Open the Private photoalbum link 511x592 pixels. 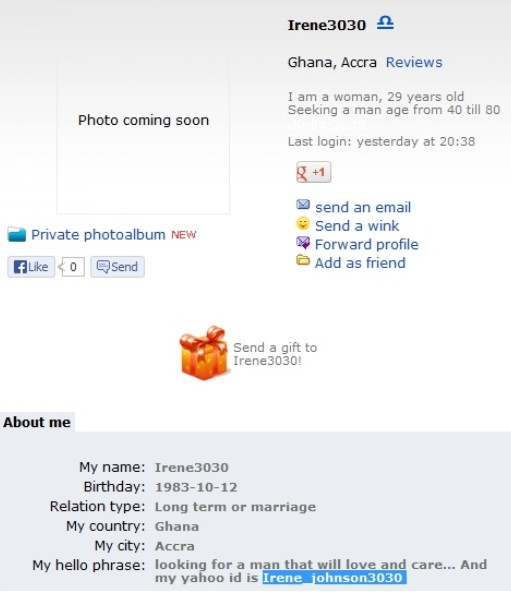pos(98,234)
